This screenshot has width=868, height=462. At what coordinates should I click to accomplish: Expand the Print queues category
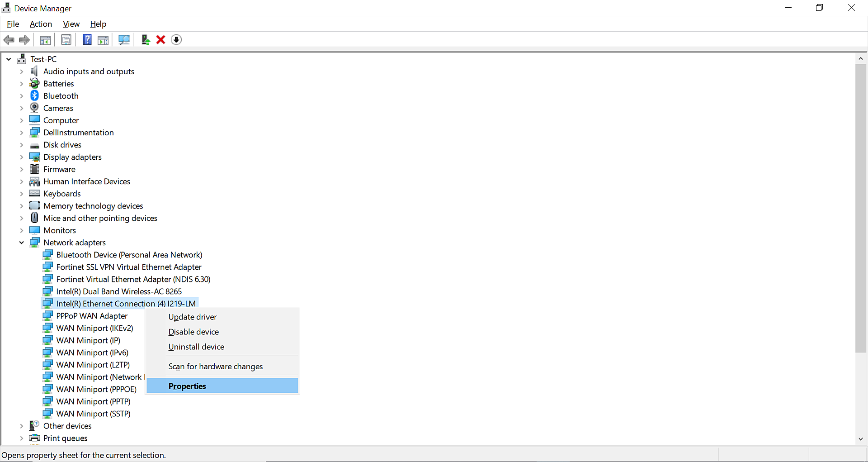tap(21, 438)
